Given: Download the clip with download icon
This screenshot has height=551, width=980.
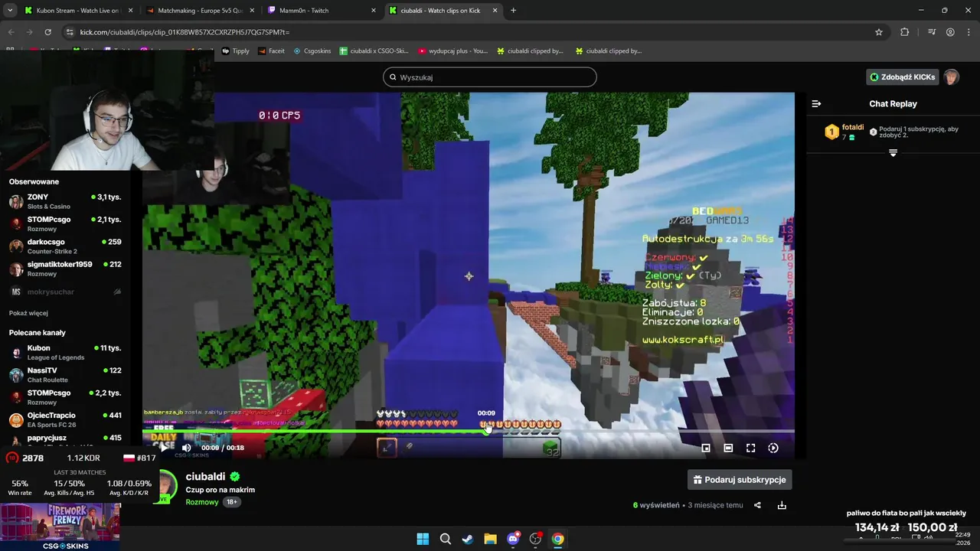Looking at the screenshot, I should point(782,505).
